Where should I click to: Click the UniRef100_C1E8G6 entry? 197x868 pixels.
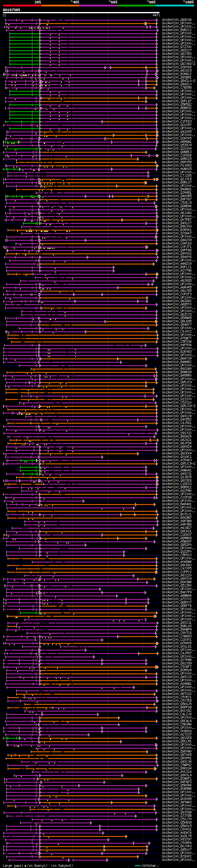(176, 155)
